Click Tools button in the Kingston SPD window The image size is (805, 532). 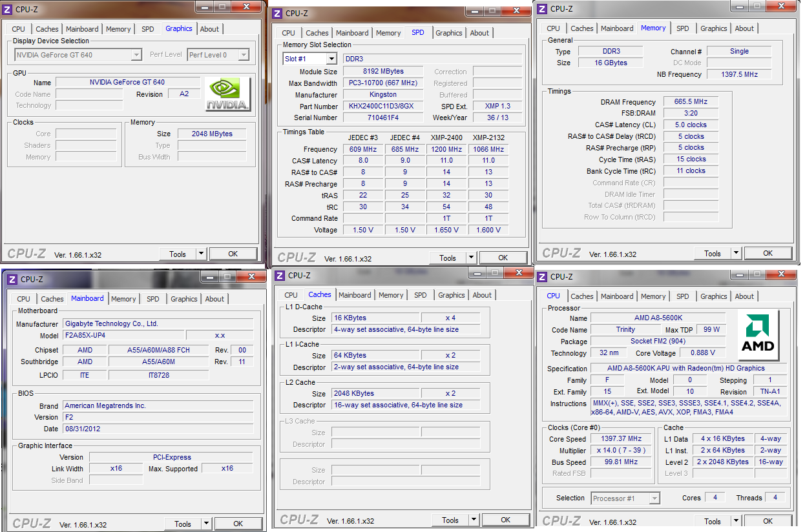click(x=448, y=258)
